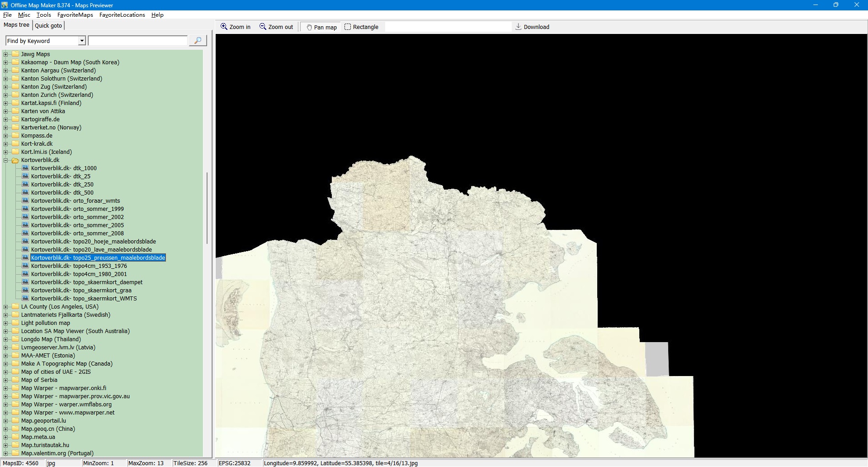Screen dimensions: 868x467
Task: Open the Help menu
Action: pos(157,15)
